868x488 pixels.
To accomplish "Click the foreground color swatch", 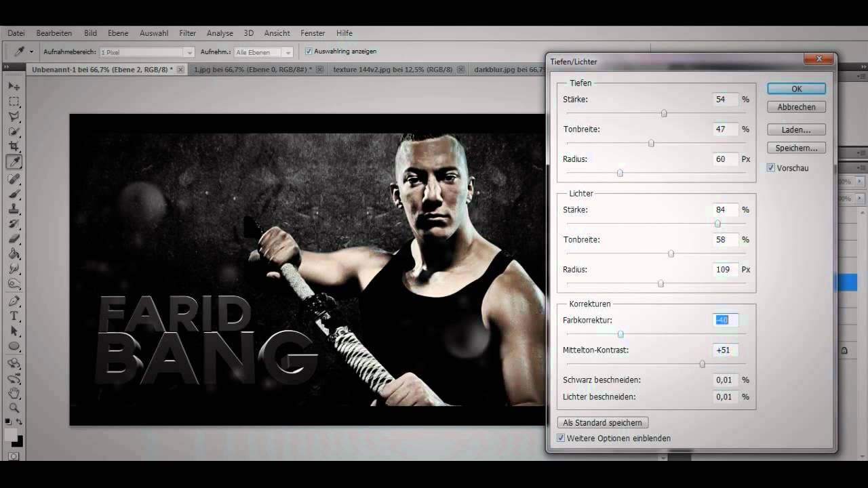I will 11,434.
